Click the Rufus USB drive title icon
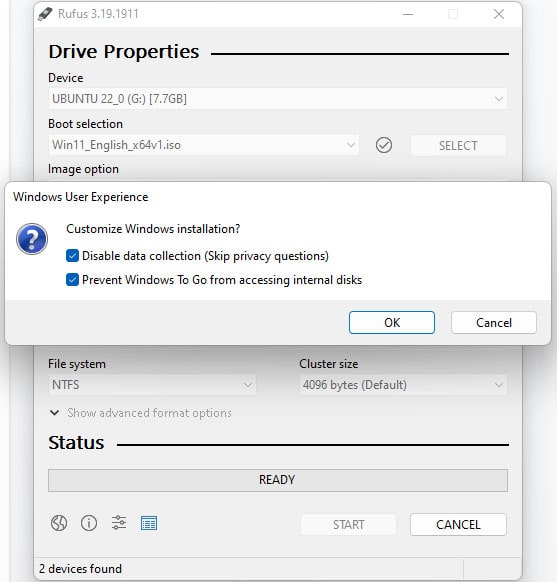The width and height of the screenshot is (557, 582). click(x=45, y=14)
